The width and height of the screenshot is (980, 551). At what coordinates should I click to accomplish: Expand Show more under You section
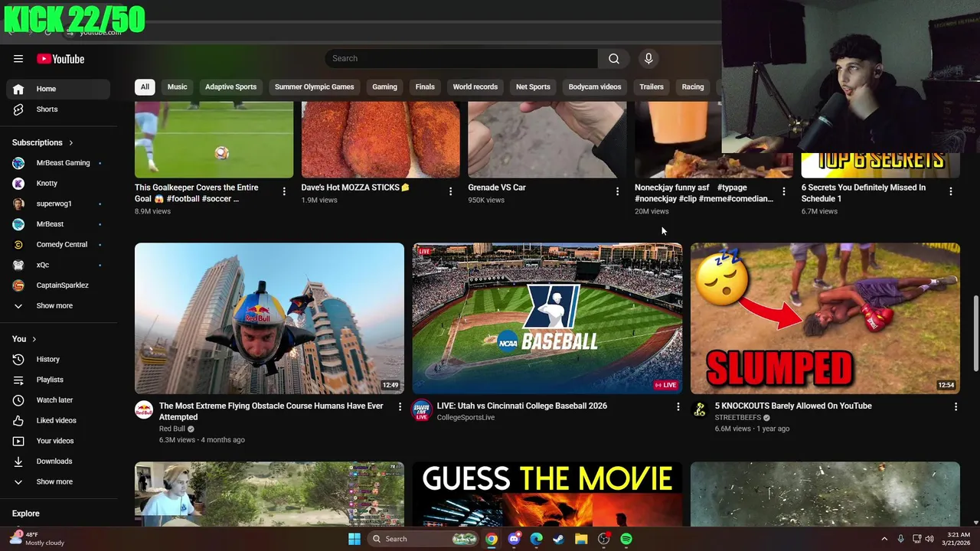tap(58, 482)
